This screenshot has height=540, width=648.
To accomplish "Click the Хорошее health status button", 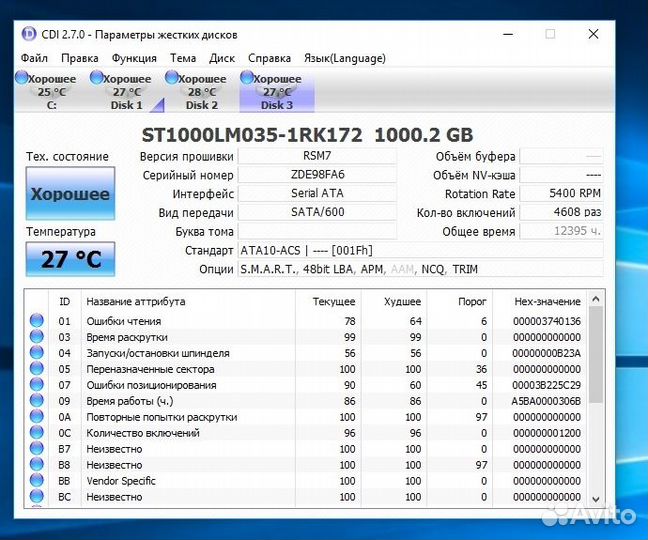I will pos(70,193).
